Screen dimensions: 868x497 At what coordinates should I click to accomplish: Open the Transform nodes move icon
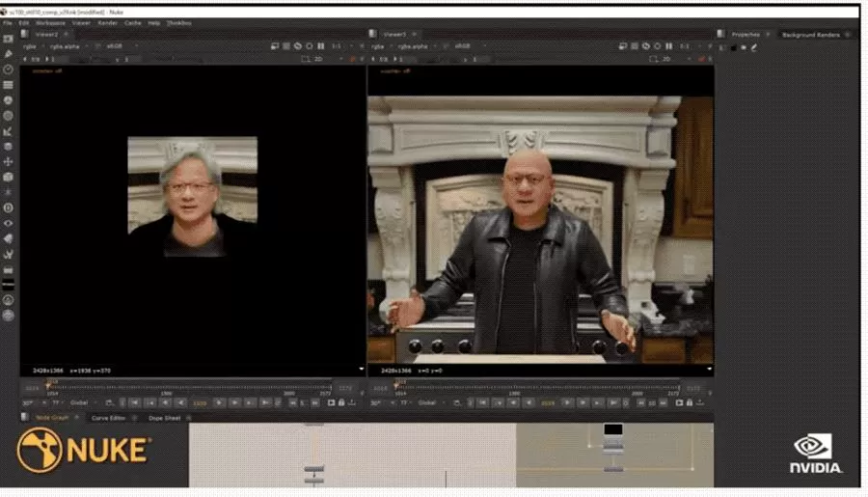coord(8,162)
